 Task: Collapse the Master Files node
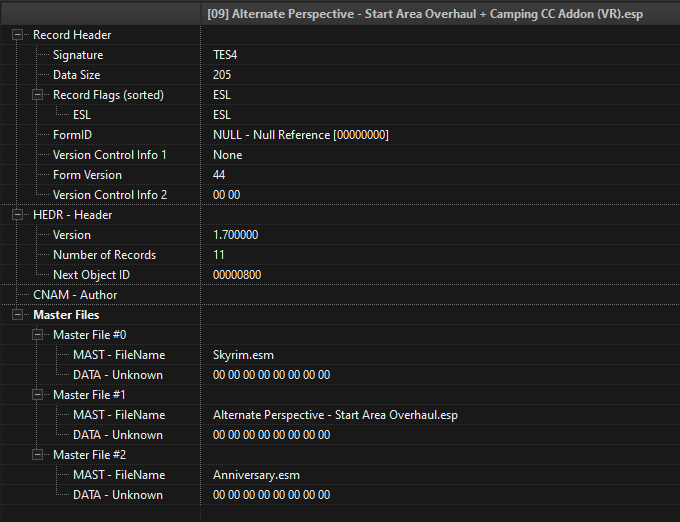[17, 315]
